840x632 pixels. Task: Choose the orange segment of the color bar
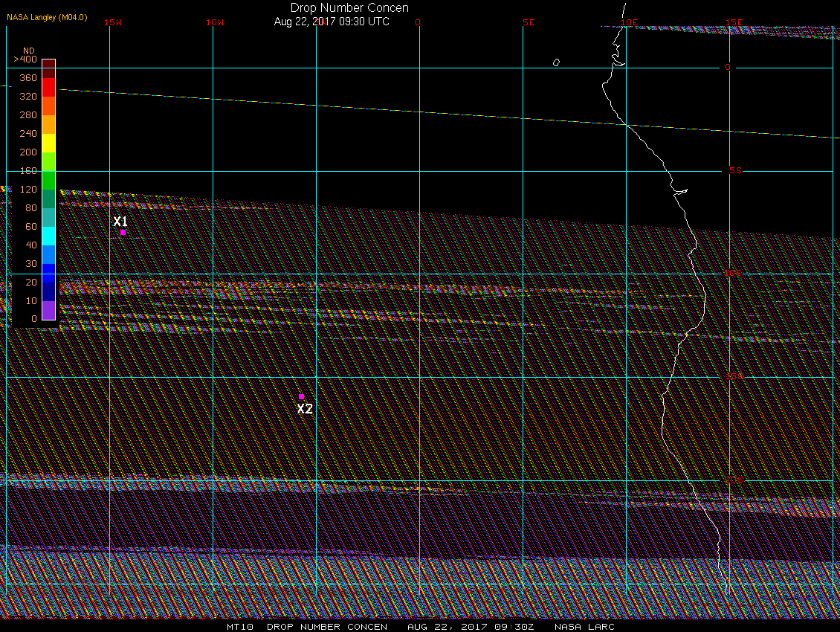[48, 124]
